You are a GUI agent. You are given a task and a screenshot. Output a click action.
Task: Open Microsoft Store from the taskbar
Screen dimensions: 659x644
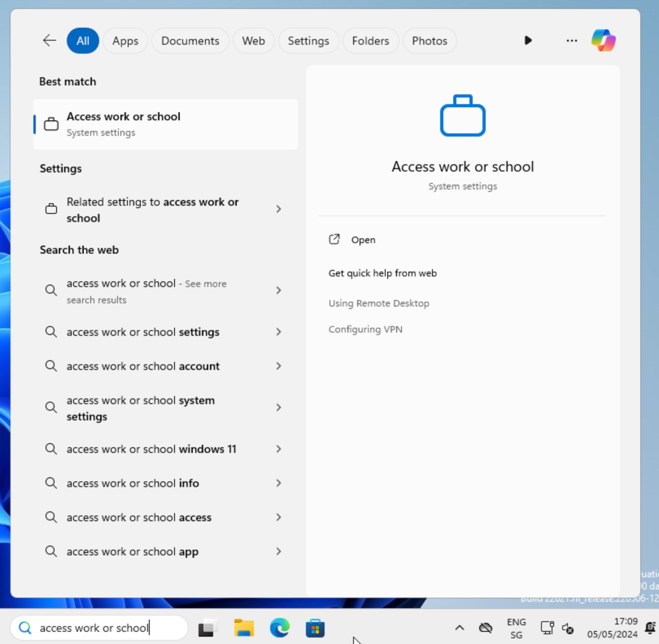(x=315, y=628)
